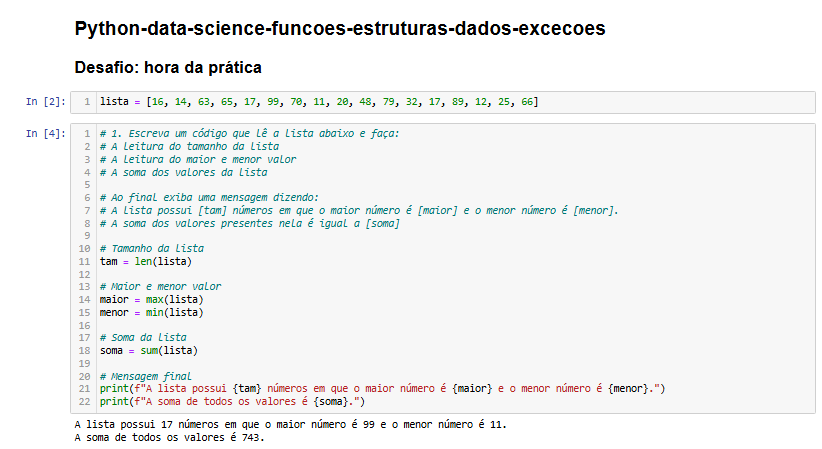This screenshot has height=449, width=822.
Task: Click line number 1 of the lista cell
Action: coord(87,102)
